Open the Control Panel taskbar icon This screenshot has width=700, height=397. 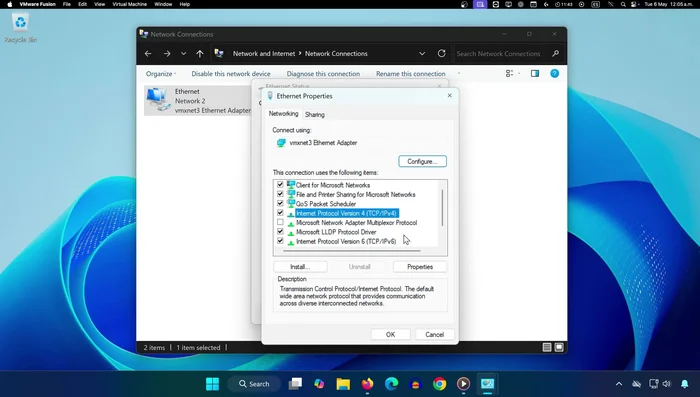pyautogui.click(x=488, y=384)
